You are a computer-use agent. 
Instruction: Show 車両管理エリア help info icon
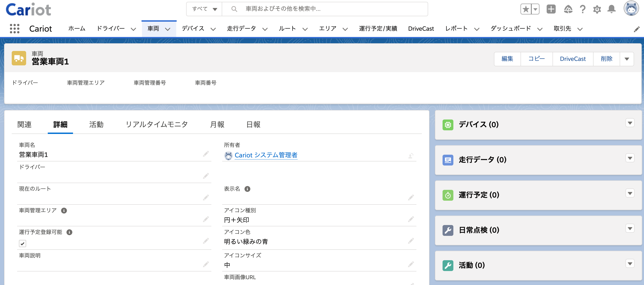[x=64, y=211]
